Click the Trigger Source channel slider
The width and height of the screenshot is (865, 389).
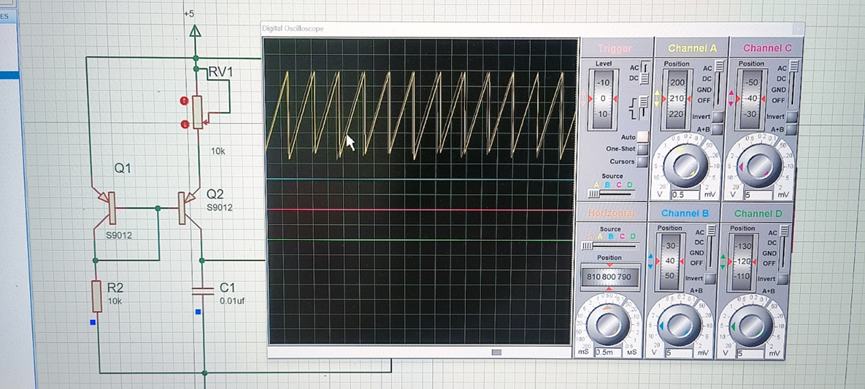[611, 194]
